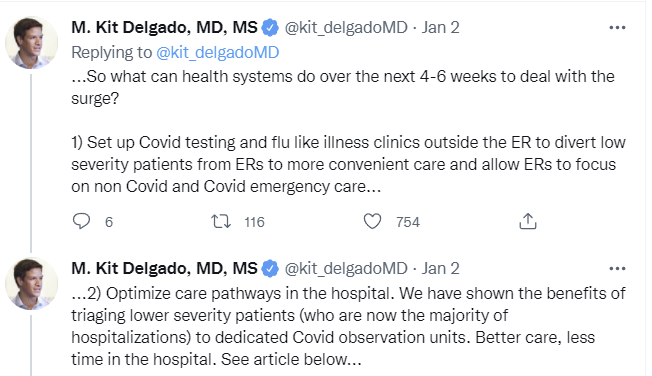
Task: Click the 6 replies count
Action: [x=109, y=222]
